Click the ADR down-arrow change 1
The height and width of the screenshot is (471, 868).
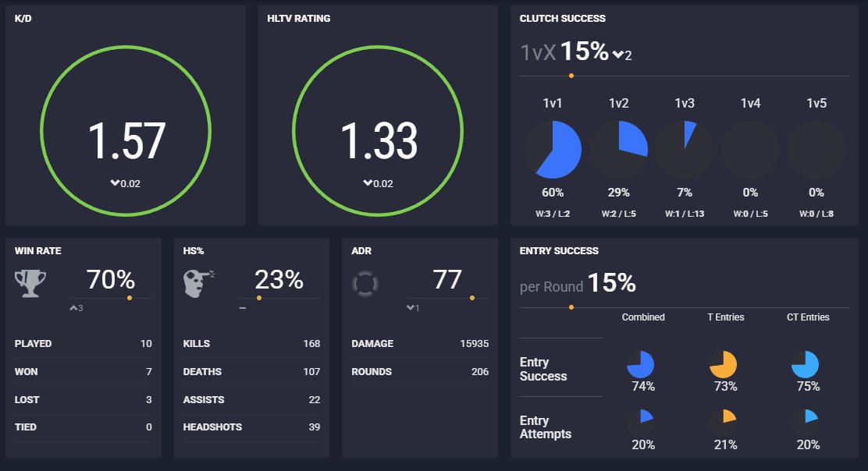413,308
